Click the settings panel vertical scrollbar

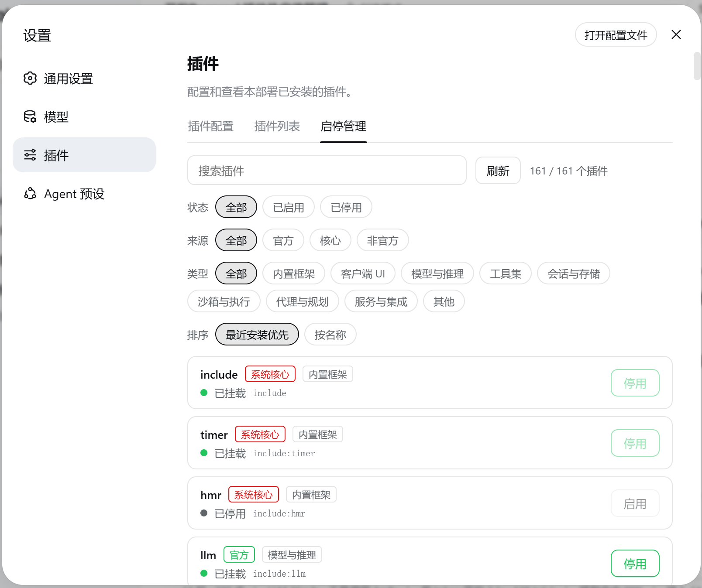point(697,66)
